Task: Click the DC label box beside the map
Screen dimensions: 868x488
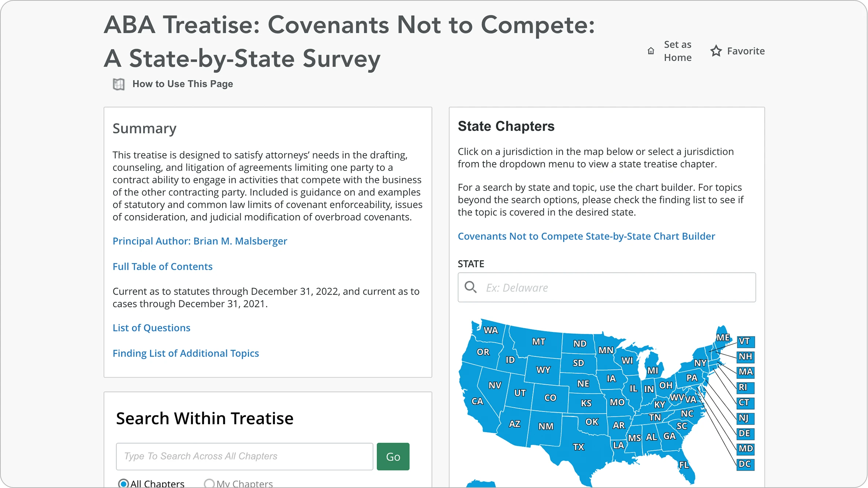Action: tap(745, 464)
